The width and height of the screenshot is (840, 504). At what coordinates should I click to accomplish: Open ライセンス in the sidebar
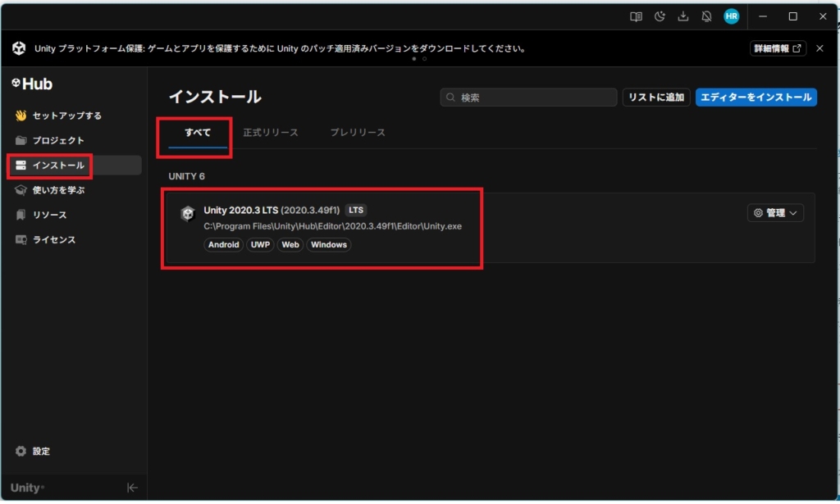(x=53, y=240)
